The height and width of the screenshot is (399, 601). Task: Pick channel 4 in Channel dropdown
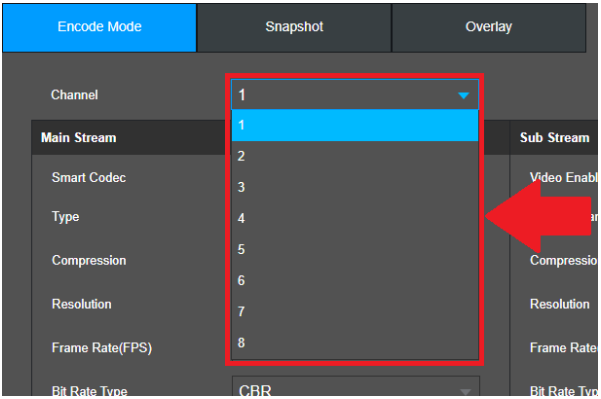pos(355,218)
